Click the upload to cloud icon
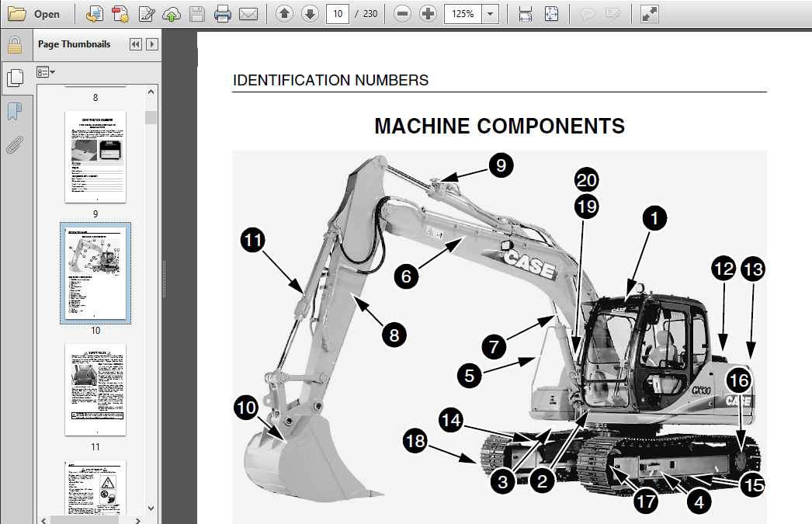The height and width of the screenshot is (524, 812). tap(172, 14)
